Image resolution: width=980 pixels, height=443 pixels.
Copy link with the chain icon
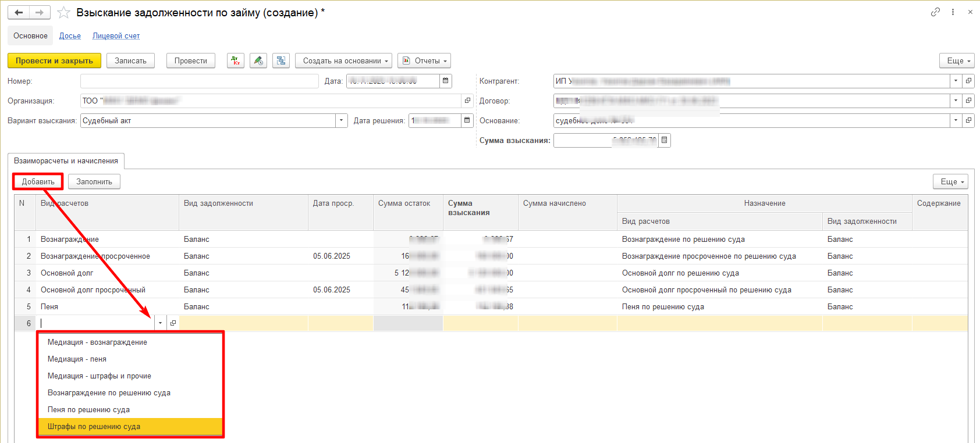click(935, 12)
